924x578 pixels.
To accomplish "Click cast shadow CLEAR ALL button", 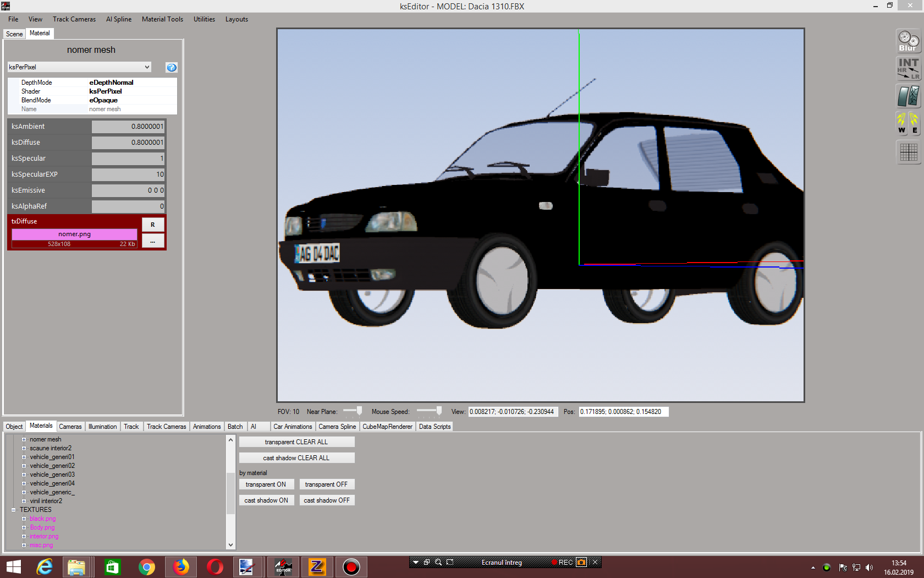I will click(x=296, y=458).
